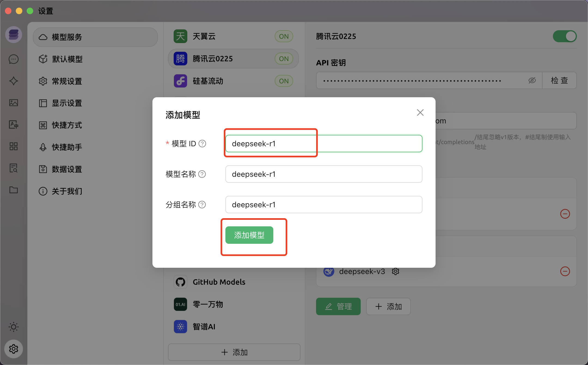Open the image generation sidebar icon

coord(14,103)
